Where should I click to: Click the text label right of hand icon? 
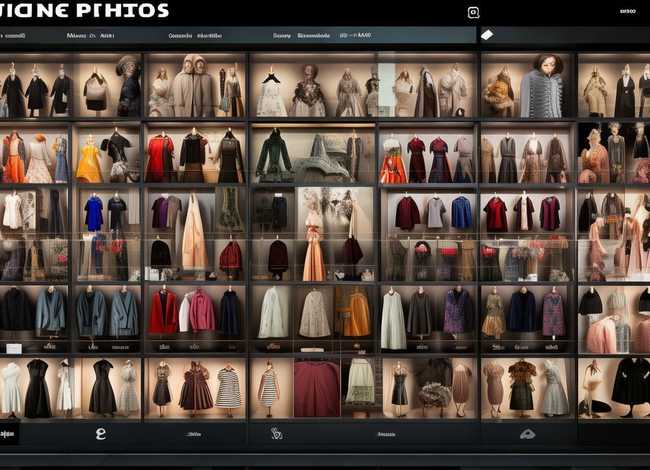pyautogui.click(x=385, y=434)
